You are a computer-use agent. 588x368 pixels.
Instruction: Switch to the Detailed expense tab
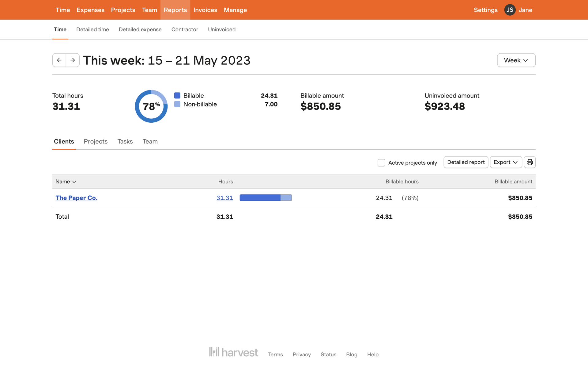[x=140, y=29]
